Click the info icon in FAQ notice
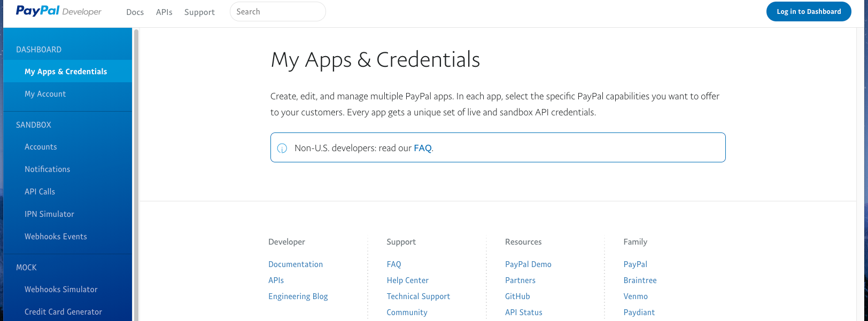Viewport: 868px width, 321px height. (x=282, y=148)
